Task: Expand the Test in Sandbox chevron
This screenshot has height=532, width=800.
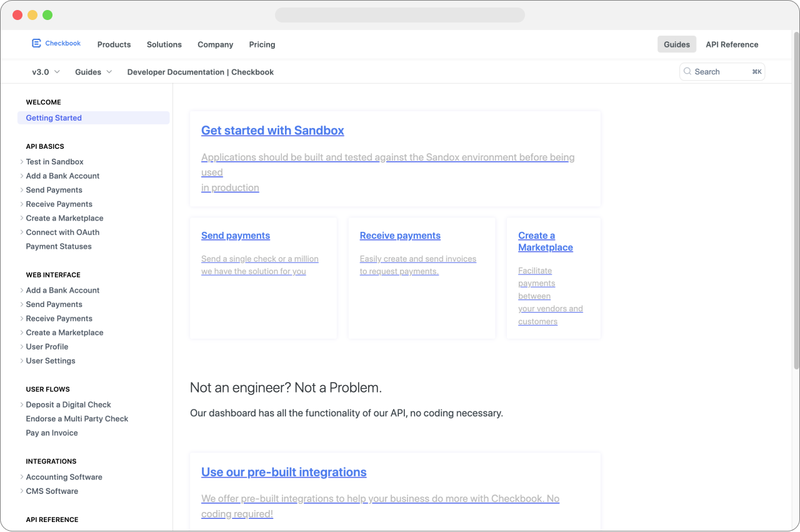Action: click(22, 162)
